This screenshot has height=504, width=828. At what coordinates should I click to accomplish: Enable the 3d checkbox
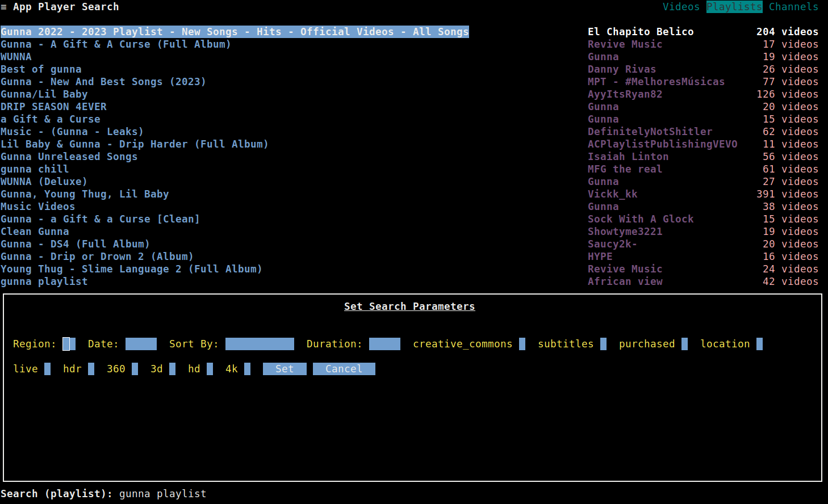[172, 369]
